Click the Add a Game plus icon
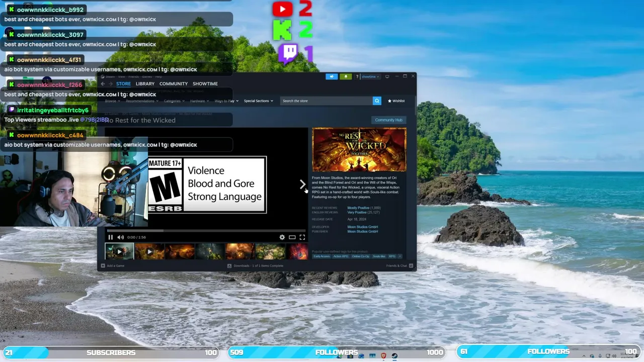Viewport: 644px width, 362px height. coord(103,265)
